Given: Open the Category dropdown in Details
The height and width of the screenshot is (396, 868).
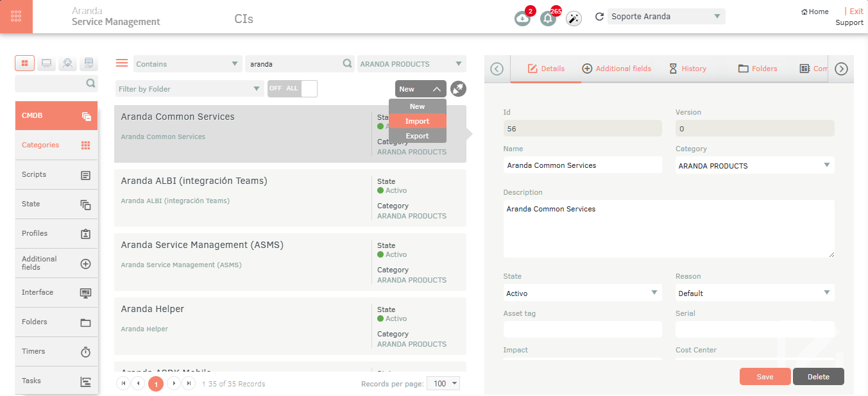Looking at the screenshot, I should pos(755,165).
